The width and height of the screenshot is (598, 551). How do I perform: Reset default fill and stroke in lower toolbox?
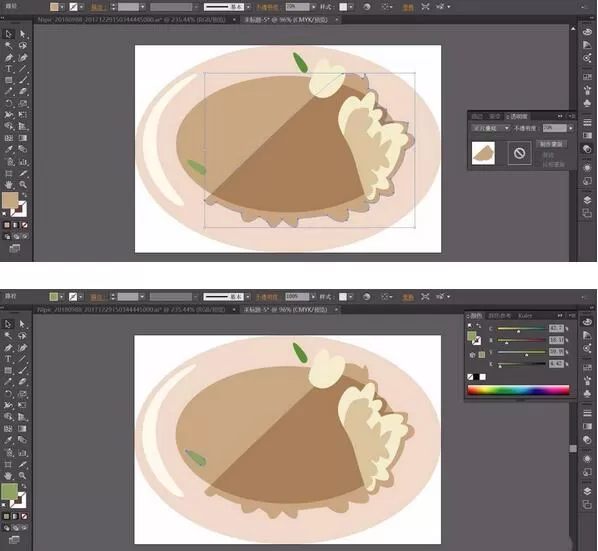[x=4, y=504]
